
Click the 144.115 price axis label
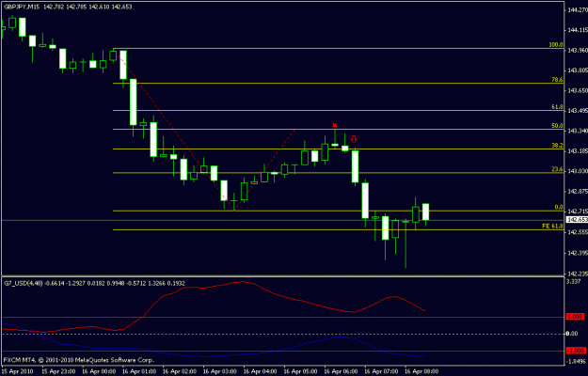578,30
